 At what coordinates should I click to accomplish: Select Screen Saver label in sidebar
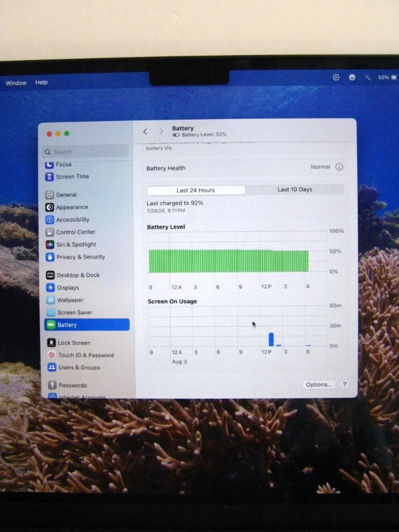click(75, 312)
